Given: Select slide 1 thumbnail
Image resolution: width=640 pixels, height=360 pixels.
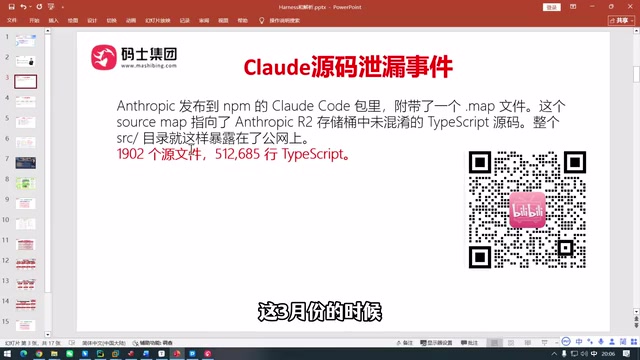Looking at the screenshot, I should [26, 40].
